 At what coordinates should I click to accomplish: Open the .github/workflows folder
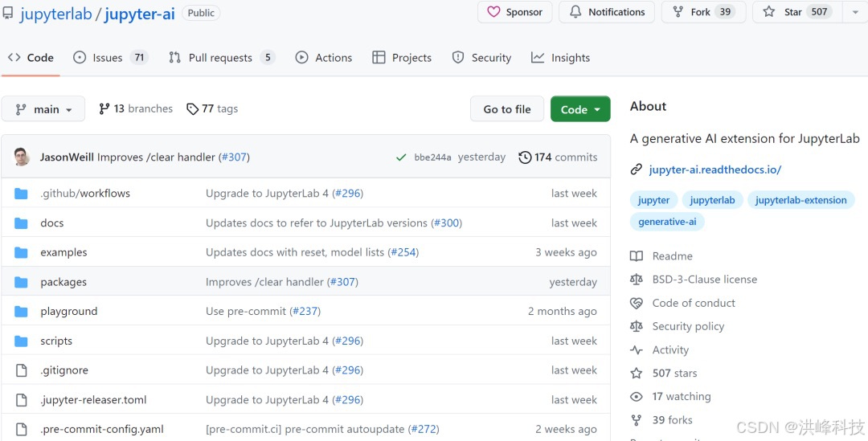[85, 193]
